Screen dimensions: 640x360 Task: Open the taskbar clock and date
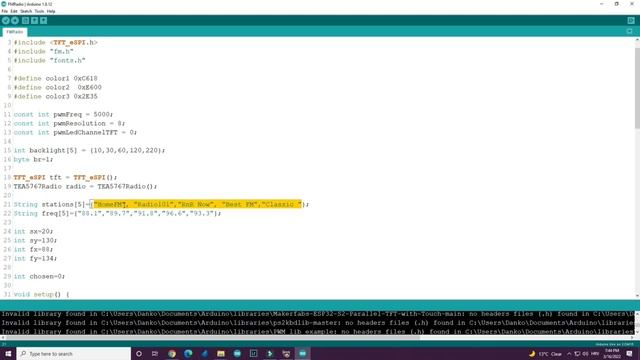click(612, 353)
